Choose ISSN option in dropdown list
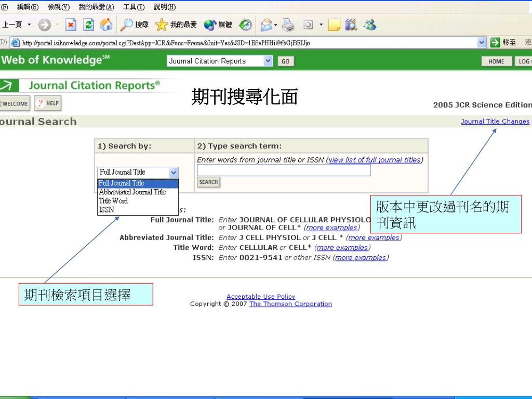The image size is (532, 399). point(138,210)
